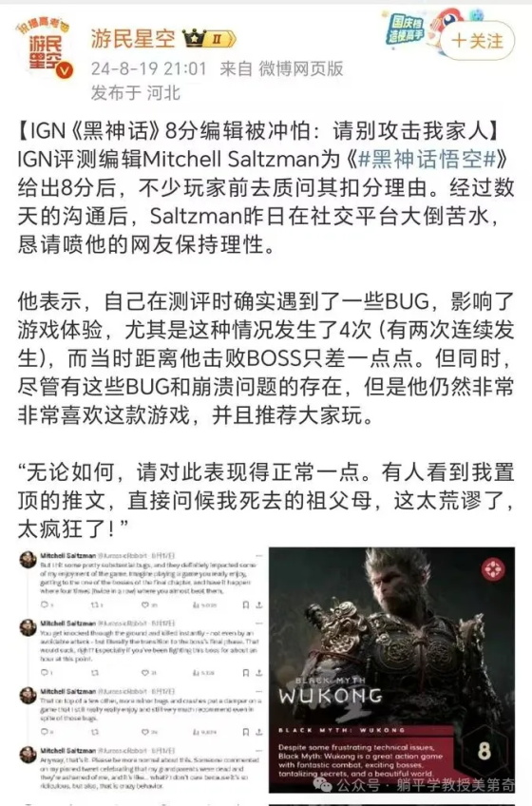Open the three-dot menu on first tweet
Screen dimensions: 532x806
tap(258, 556)
